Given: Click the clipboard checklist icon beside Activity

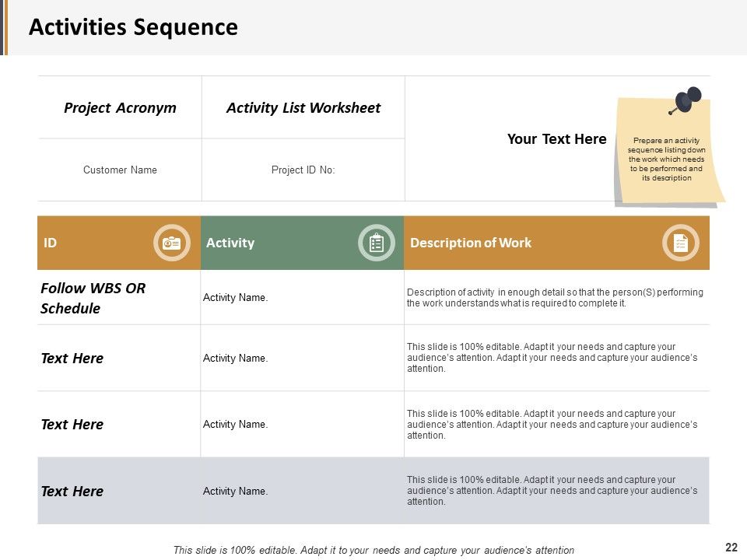Looking at the screenshot, I should pos(377,243).
